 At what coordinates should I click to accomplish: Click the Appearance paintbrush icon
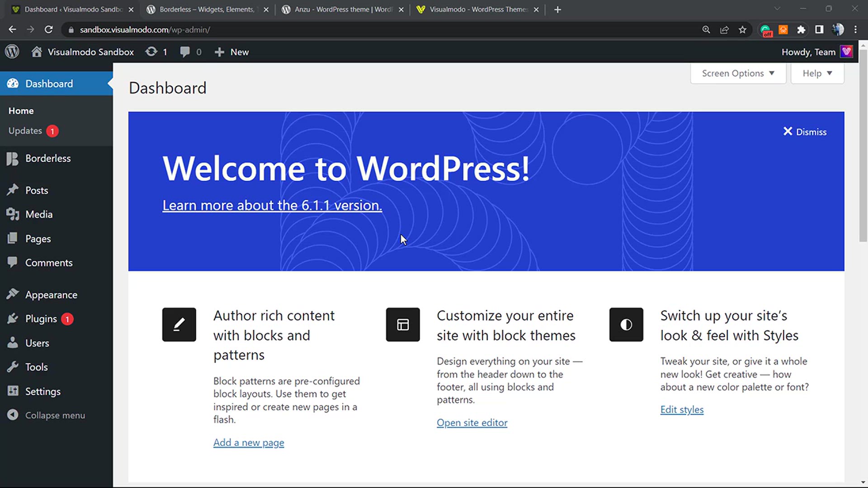[13, 294]
